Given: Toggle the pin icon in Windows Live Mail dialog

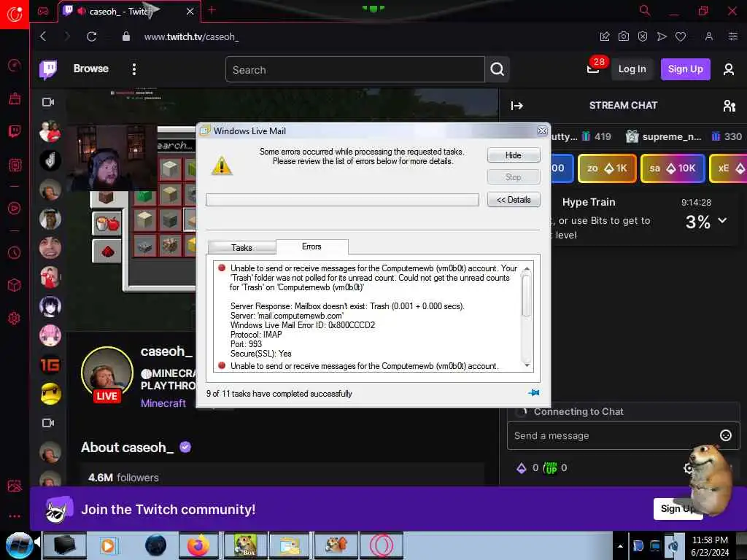Looking at the screenshot, I should pos(533,393).
